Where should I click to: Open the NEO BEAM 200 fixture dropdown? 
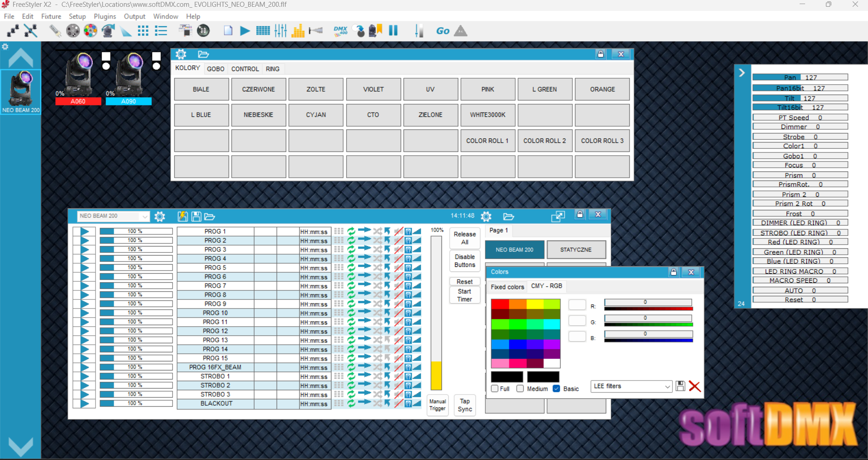pyautogui.click(x=113, y=216)
